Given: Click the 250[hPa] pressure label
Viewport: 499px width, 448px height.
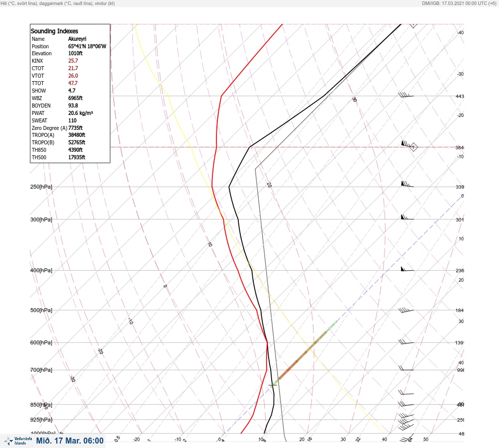Looking at the screenshot, I should [x=41, y=187].
